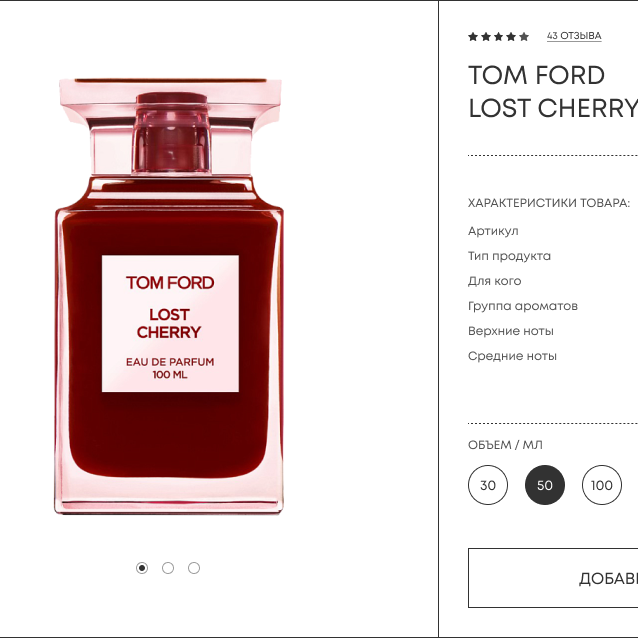
Task: Click the first rating star
Action: click(473, 37)
